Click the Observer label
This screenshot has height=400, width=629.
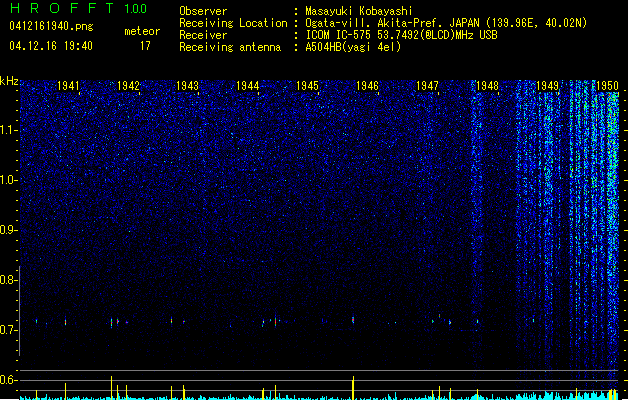click(203, 11)
